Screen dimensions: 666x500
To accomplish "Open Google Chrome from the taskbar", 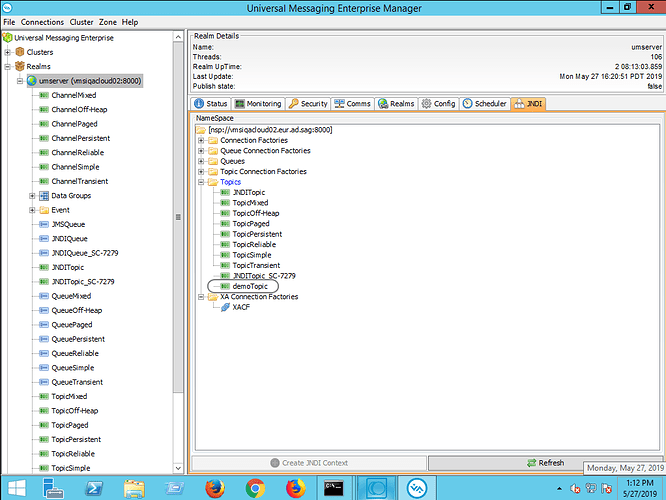I will coord(255,488).
